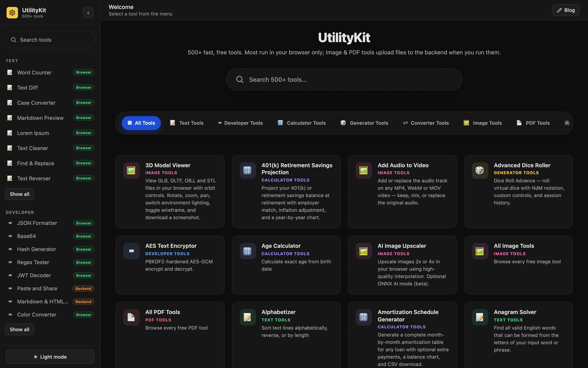Click the Color Converter keyboard icon
Viewport: 588px width, 368px height.
(x=10, y=314)
